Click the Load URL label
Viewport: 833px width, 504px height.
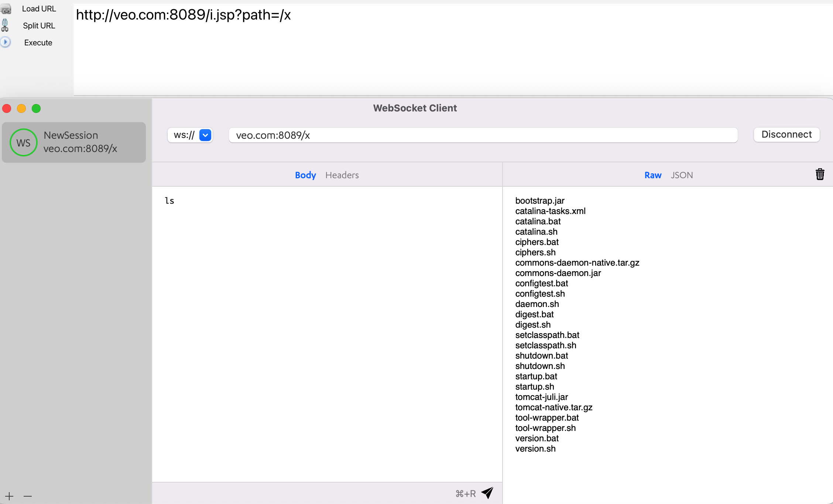click(x=39, y=8)
